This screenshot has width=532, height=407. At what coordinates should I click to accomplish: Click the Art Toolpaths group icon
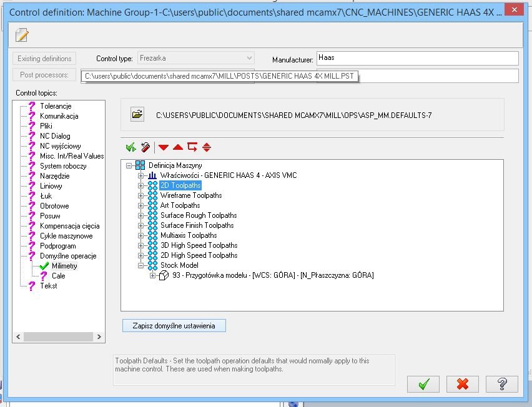click(x=153, y=205)
